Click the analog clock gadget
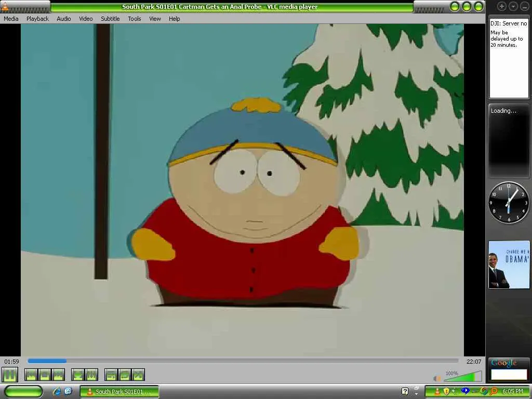 (x=509, y=203)
